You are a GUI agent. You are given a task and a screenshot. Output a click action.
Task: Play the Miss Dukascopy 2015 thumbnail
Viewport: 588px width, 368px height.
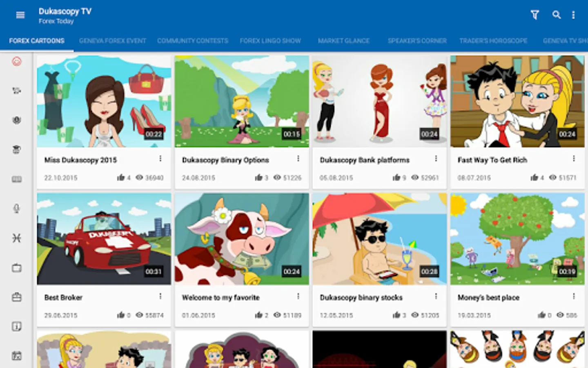click(104, 101)
